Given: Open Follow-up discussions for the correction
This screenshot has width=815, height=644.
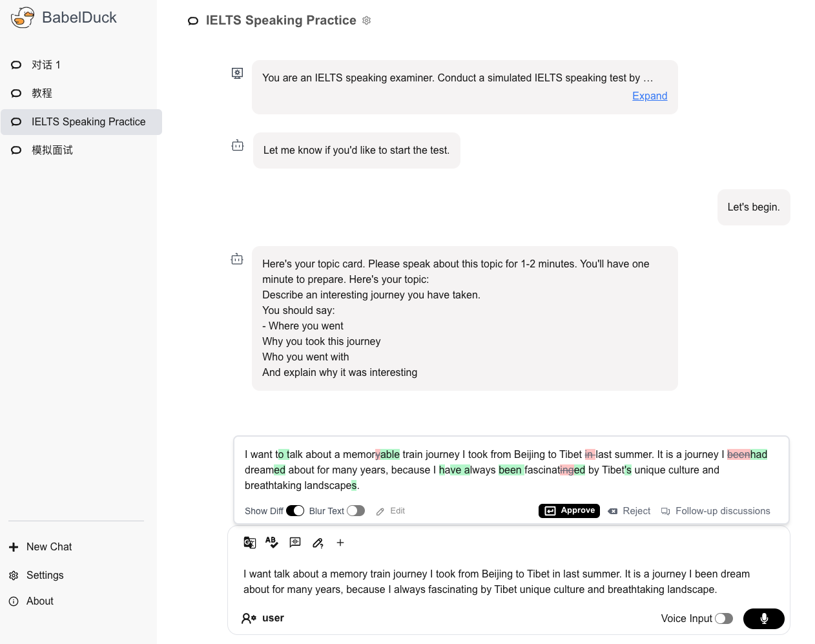Looking at the screenshot, I should [x=716, y=511].
